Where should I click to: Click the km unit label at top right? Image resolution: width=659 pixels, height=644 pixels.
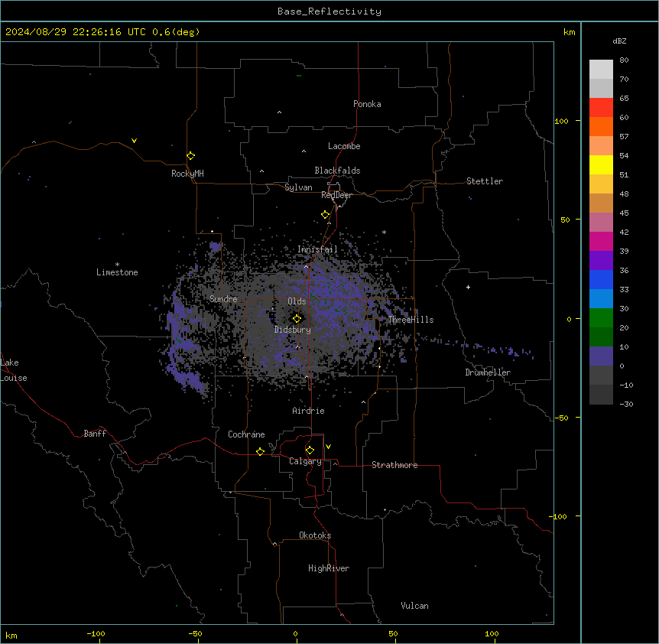point(569,32)
